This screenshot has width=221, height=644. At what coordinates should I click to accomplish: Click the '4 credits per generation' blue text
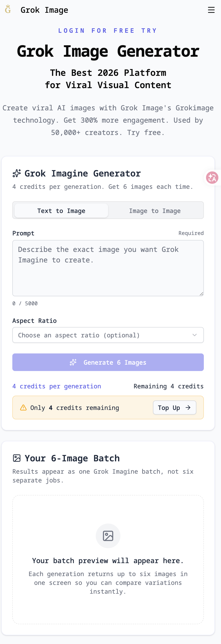click(x=57, y=386)
